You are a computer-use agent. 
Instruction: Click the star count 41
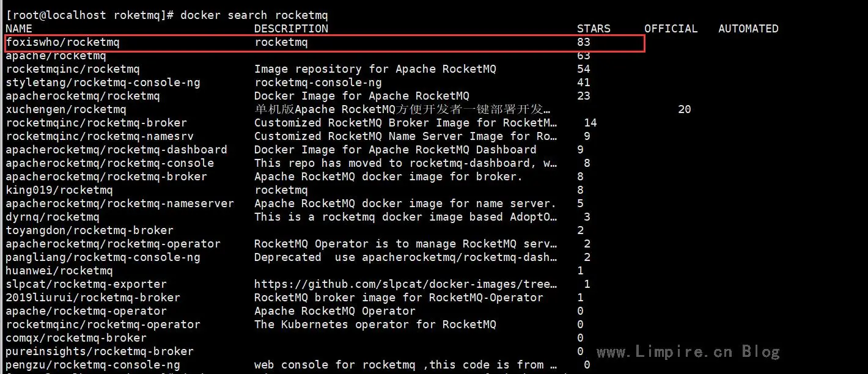(x=584, y=82)
